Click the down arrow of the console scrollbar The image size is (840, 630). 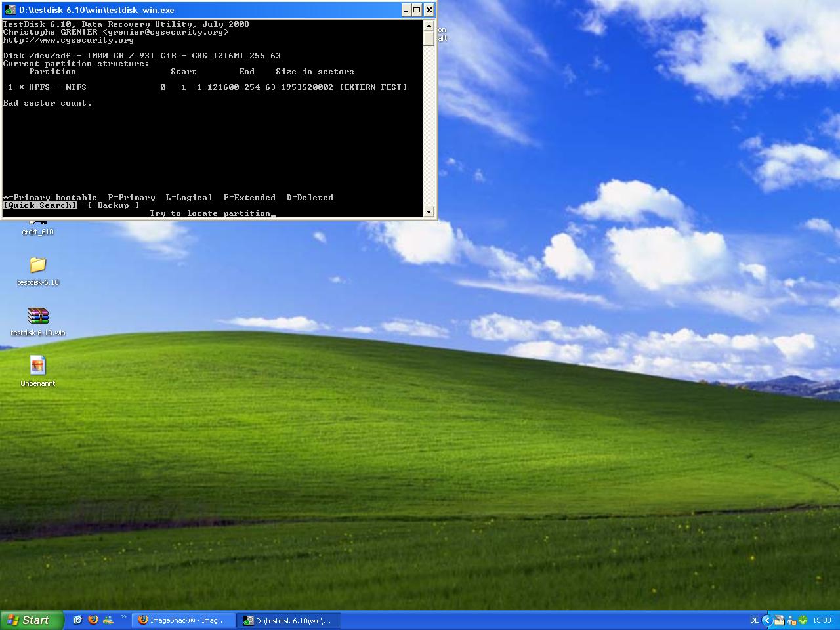pyautogui.click(x=429, y=211)
